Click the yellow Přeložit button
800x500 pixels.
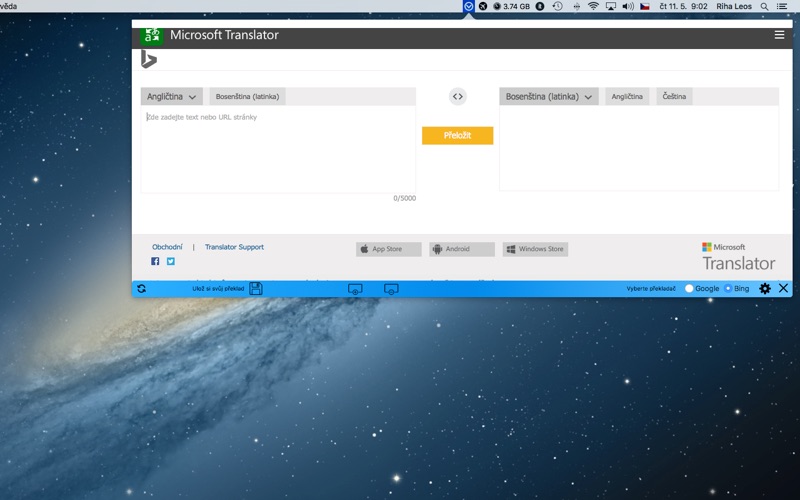click(458, 135)
